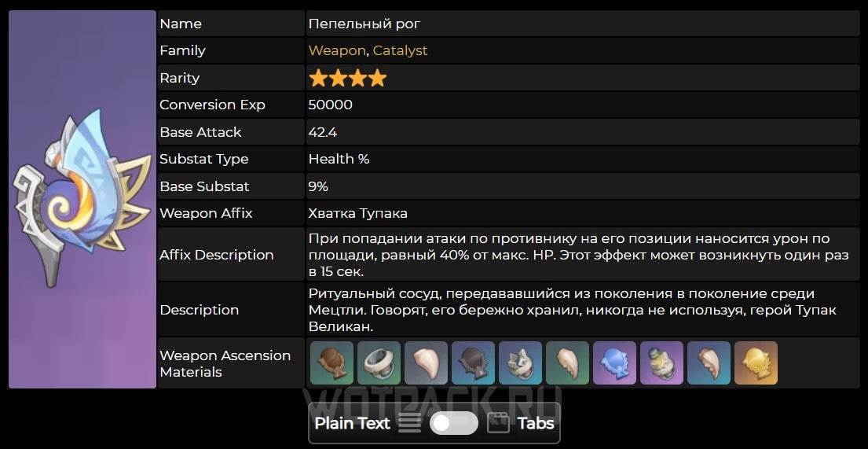Click the tabs window icon

498,423
